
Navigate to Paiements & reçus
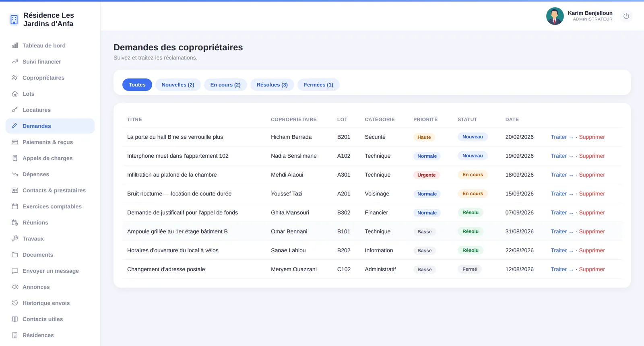50,142
